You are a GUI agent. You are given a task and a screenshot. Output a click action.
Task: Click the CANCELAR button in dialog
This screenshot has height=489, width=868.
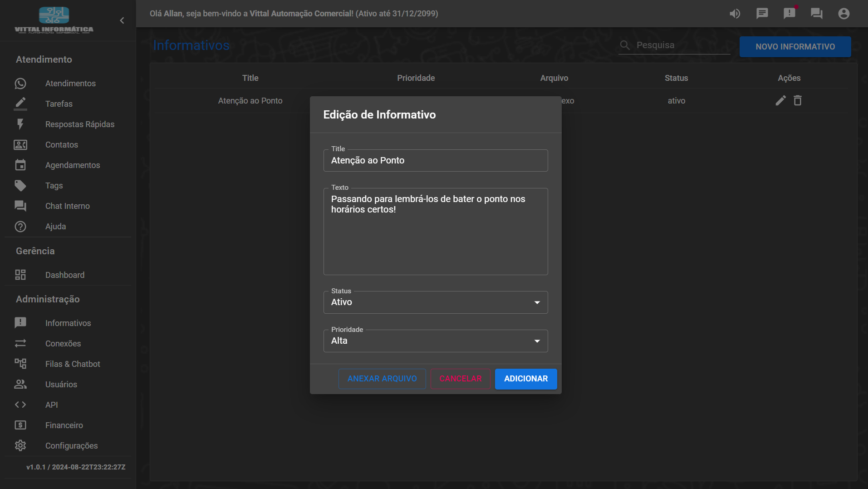pos(461,379)
